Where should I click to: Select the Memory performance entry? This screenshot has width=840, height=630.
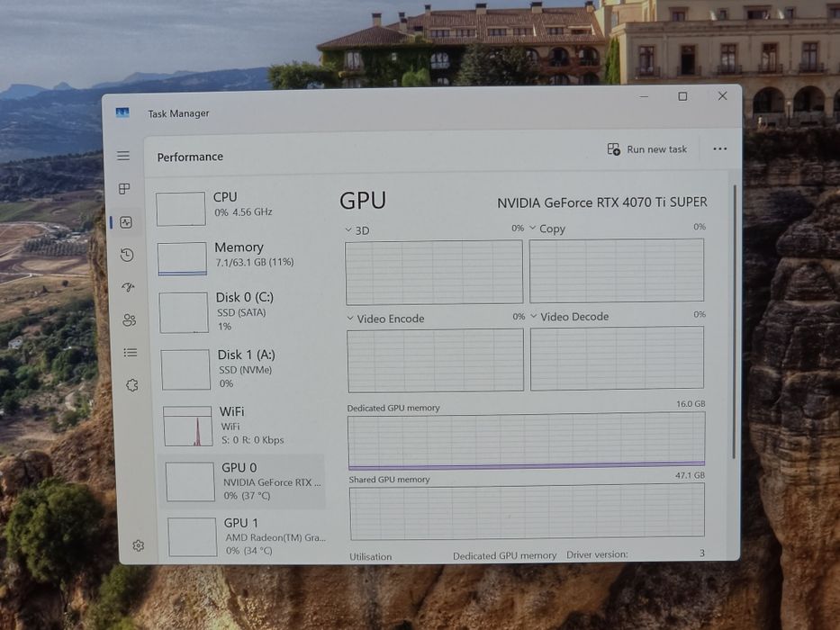(x=239, y=258)
